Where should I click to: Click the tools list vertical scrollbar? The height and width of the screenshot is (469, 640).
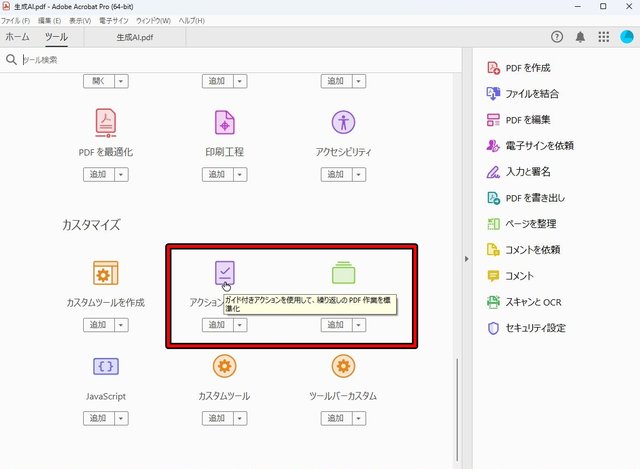[457, 409]
